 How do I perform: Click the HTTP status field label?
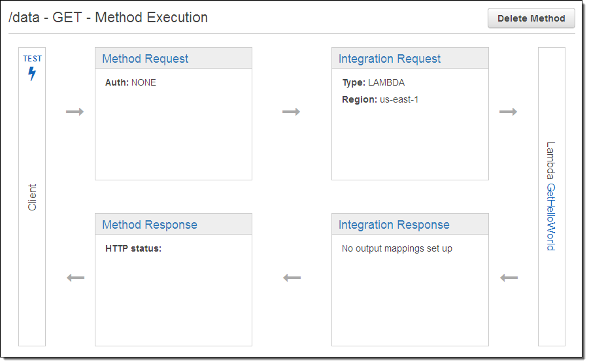[133, 249]
